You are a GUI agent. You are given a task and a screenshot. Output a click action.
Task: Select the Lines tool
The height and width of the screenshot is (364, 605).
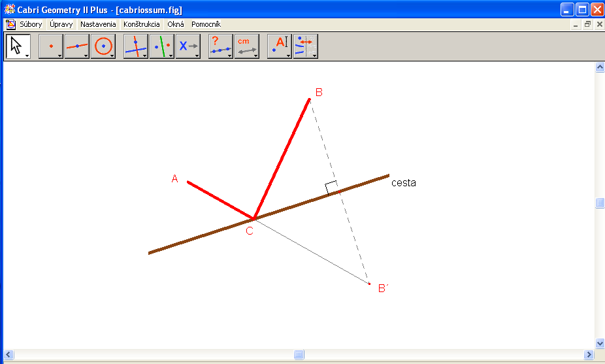pos(77,46)
